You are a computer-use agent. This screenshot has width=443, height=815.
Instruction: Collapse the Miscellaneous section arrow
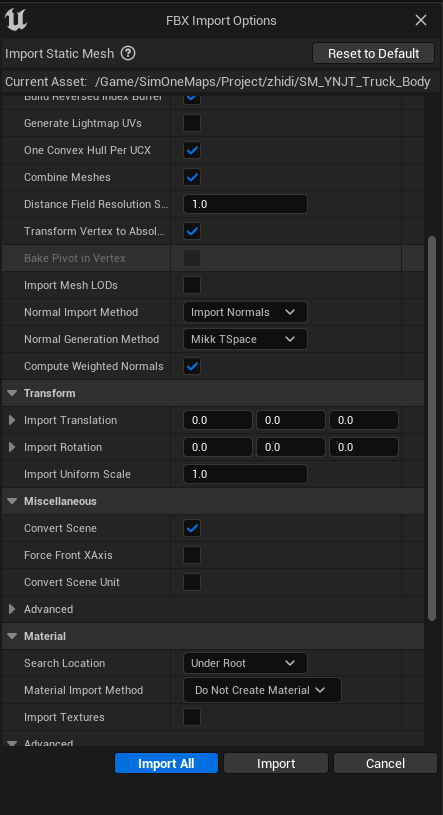pos(12,502)
